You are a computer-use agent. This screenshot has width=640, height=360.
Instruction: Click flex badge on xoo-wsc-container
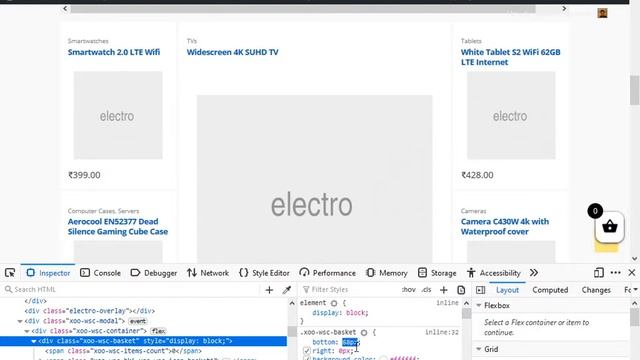158,331
